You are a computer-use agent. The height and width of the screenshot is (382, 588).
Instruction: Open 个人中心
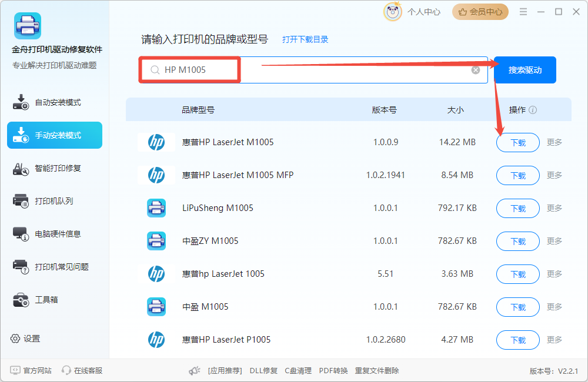pyautogui.click(x=424, y=12)
